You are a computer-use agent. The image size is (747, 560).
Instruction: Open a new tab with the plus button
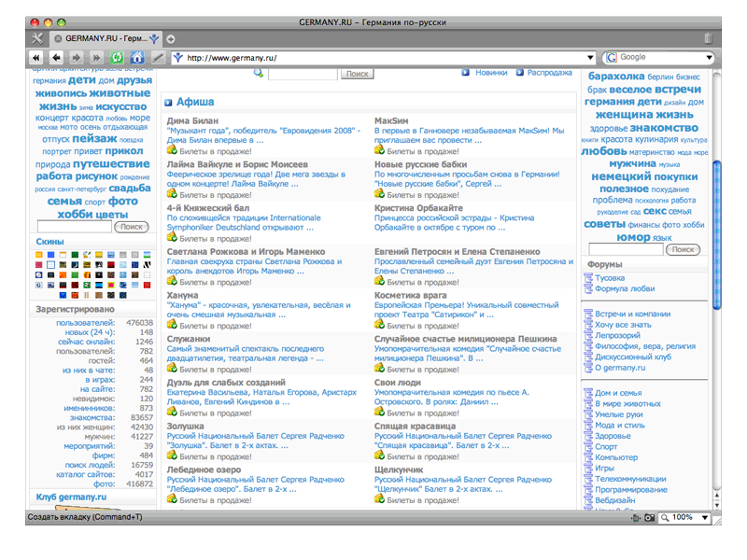click(171, 39)
